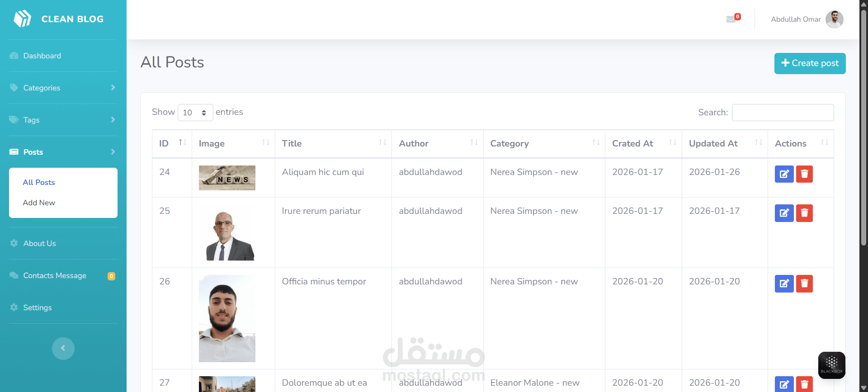Open Posts sidebar menu
Screen dimensions: 868x392
coord(63,152)
